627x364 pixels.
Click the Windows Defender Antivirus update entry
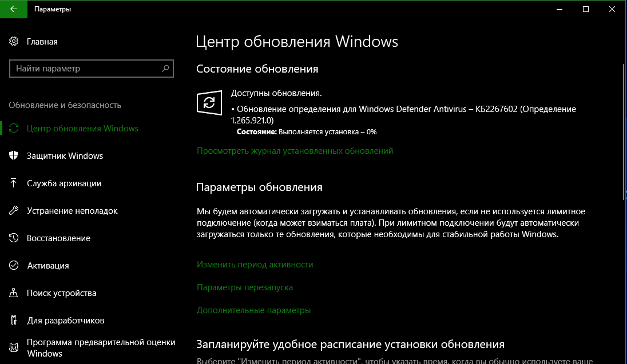click(x=403, y=115)
